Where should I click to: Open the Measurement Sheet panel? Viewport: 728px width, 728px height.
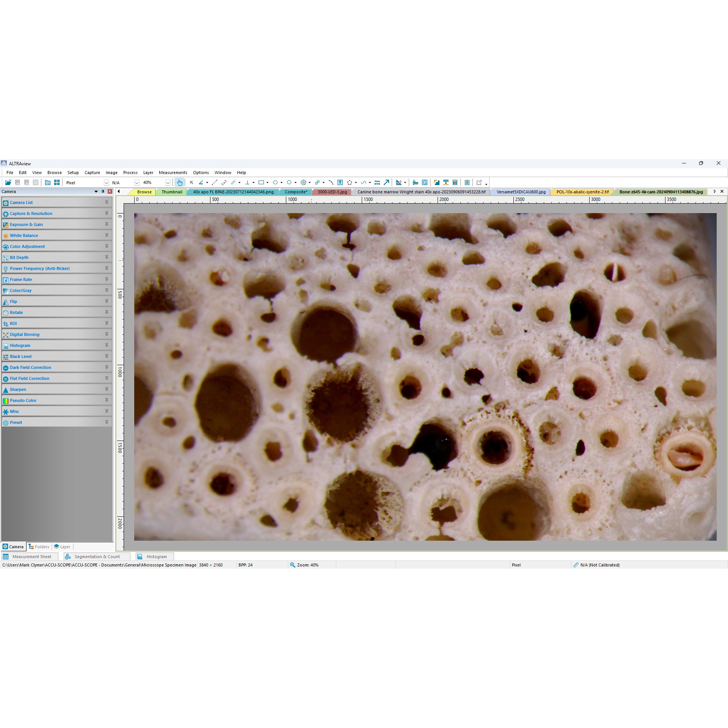coord(32,556)
